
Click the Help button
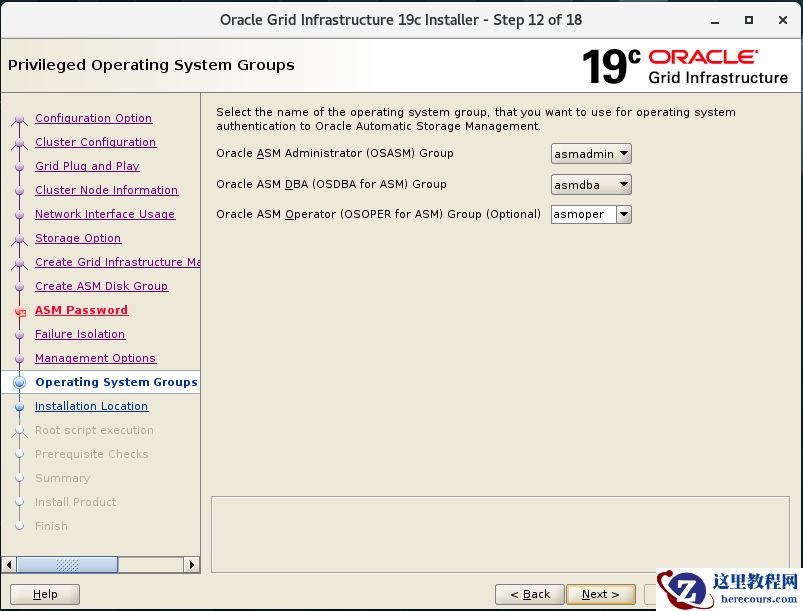click(45, 594)
